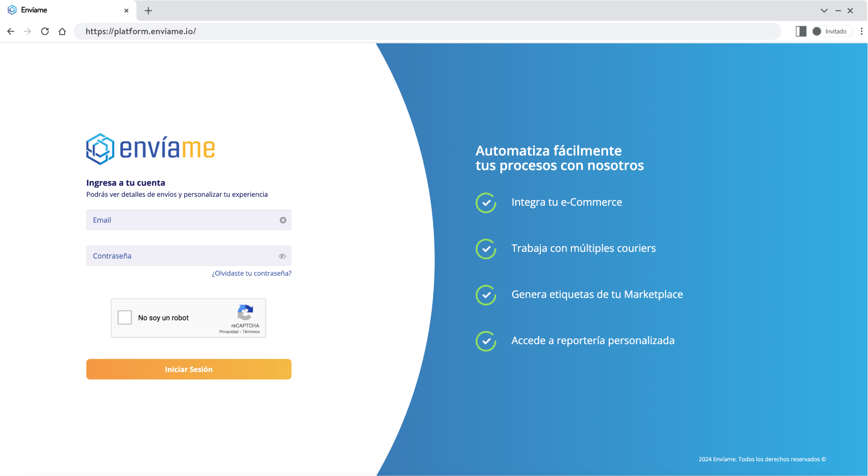The width and height of the screenshot is (868, 476).
Task: Click the Trabaja con múltiples couriers text
Action: pos(583,248)
